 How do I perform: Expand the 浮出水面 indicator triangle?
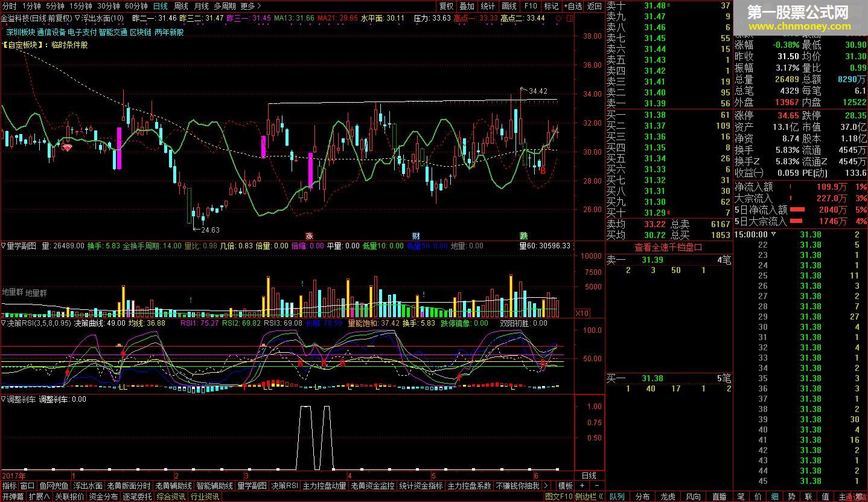[77, 18]
